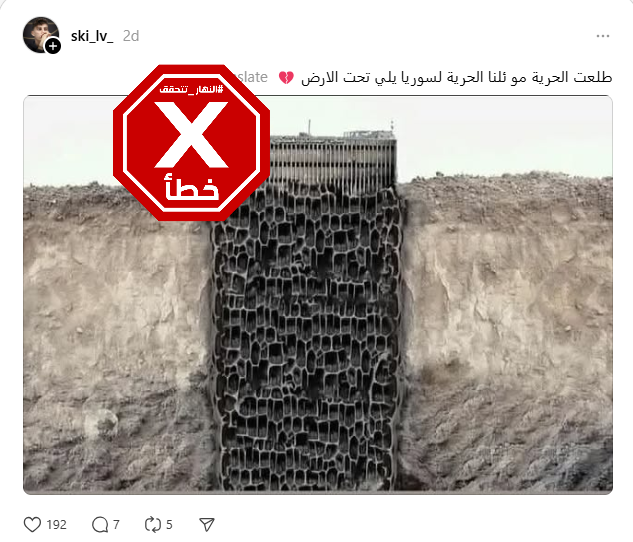View the 5 reposts count
The image size is (633, 542).
169,524
